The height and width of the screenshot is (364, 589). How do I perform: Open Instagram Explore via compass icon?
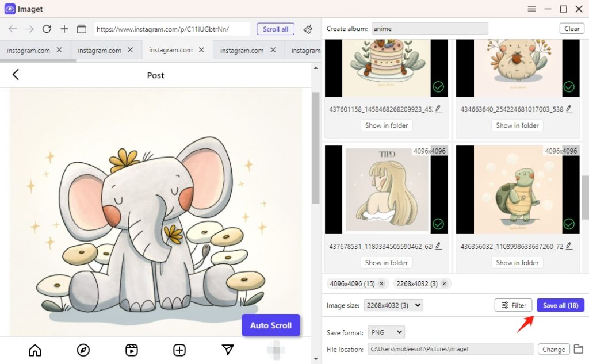(83, 350)
